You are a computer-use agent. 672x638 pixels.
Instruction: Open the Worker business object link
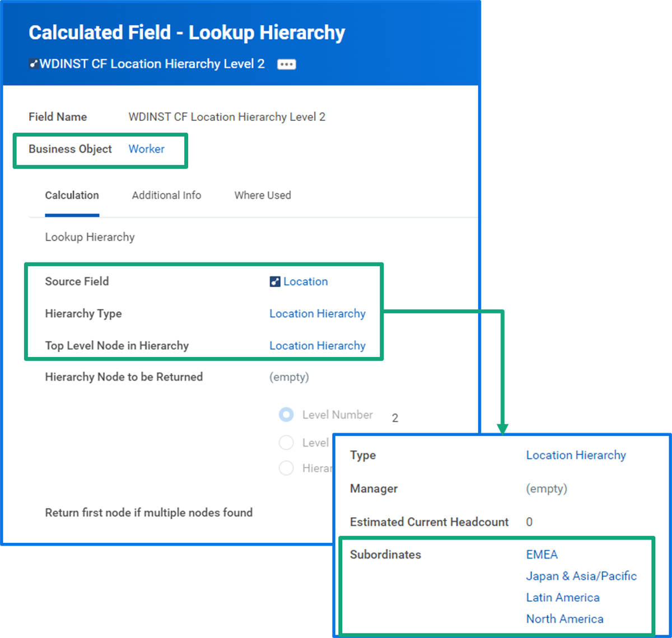pos(147,149)
